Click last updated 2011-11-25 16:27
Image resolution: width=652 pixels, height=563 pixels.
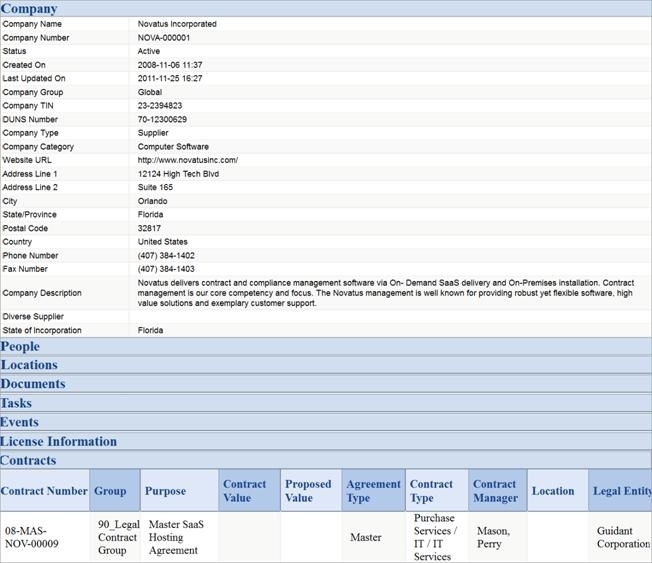tap(170, 79)
